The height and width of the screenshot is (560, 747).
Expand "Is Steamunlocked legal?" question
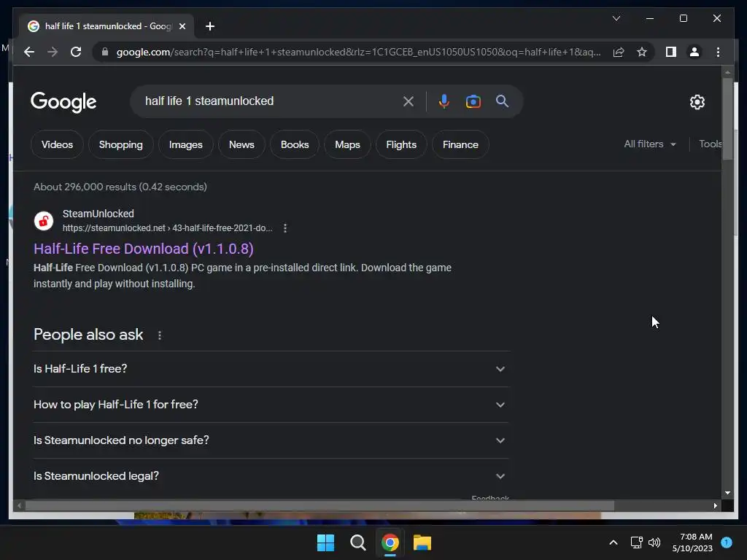click(x=271, y=475)
